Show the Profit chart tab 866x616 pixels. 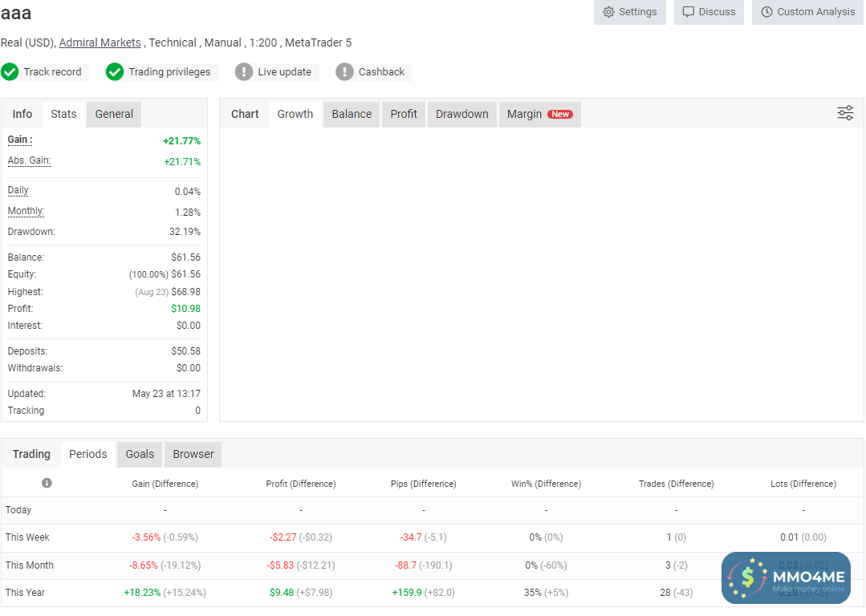tap(404, 114)
